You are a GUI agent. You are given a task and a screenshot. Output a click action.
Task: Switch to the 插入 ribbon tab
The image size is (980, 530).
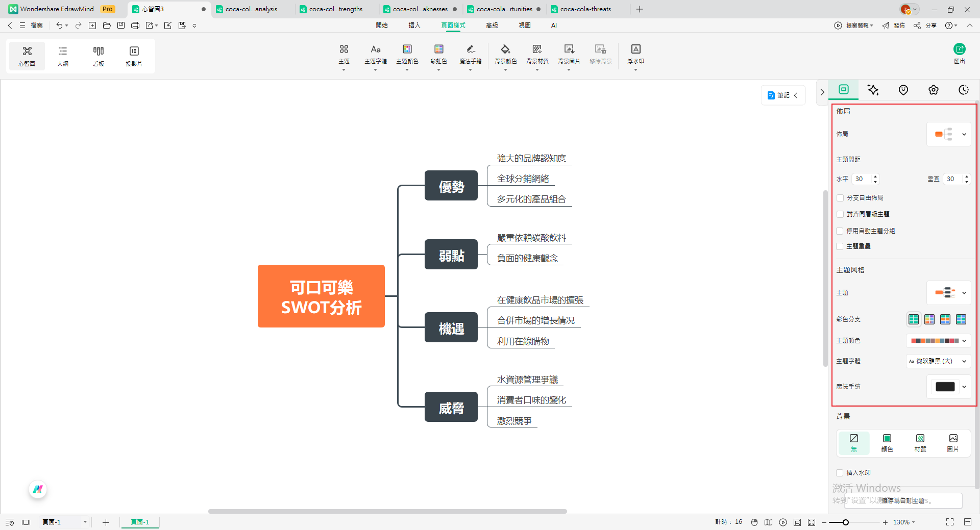tap(414, 25)
